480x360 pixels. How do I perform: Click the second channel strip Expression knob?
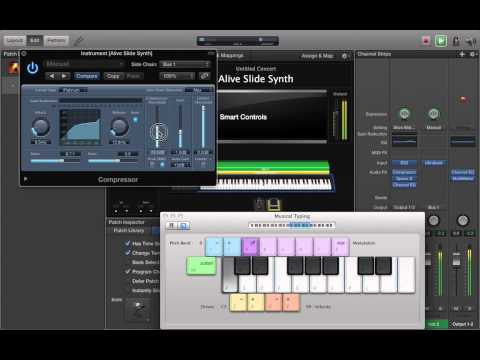[433, 114]
